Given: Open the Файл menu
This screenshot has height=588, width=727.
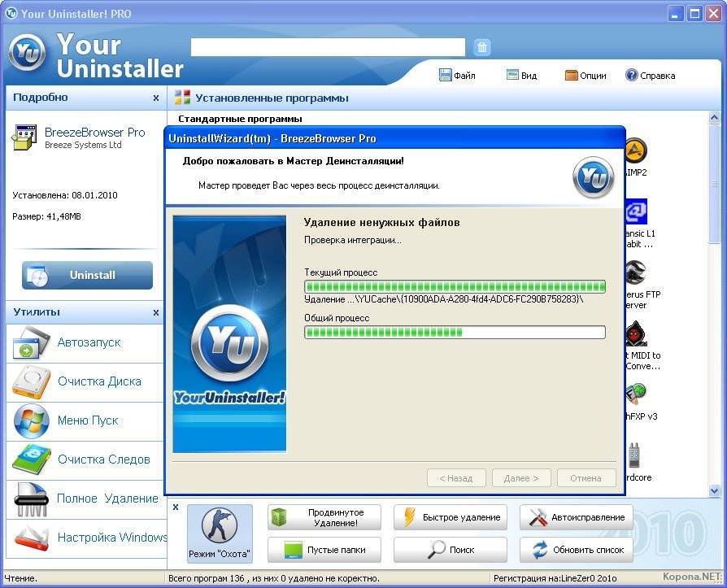Looking at the screenshot, I should 457,75.
